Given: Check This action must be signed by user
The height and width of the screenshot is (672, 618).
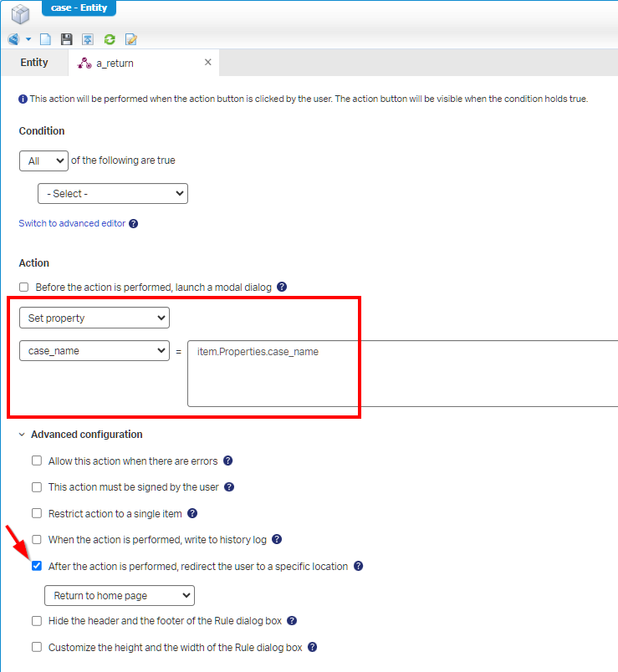Looking at the screenshot, I should (37, 487).
